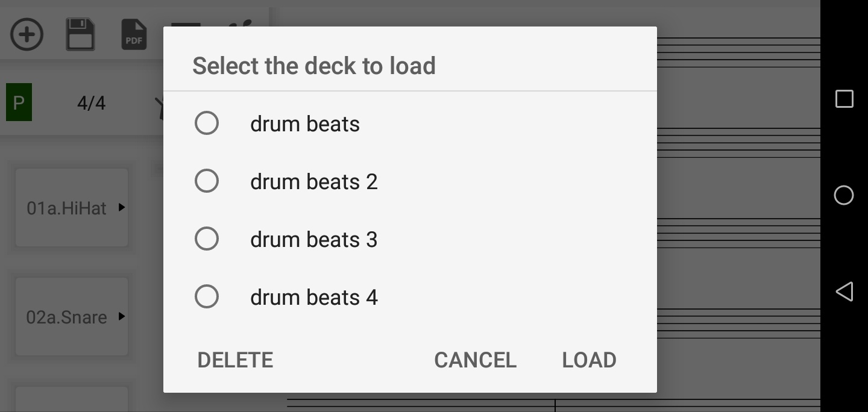Tap the add (plus circle) icon
Image resolution: width=868 pixels, height=412 pixels.
(x=27, y=34)
